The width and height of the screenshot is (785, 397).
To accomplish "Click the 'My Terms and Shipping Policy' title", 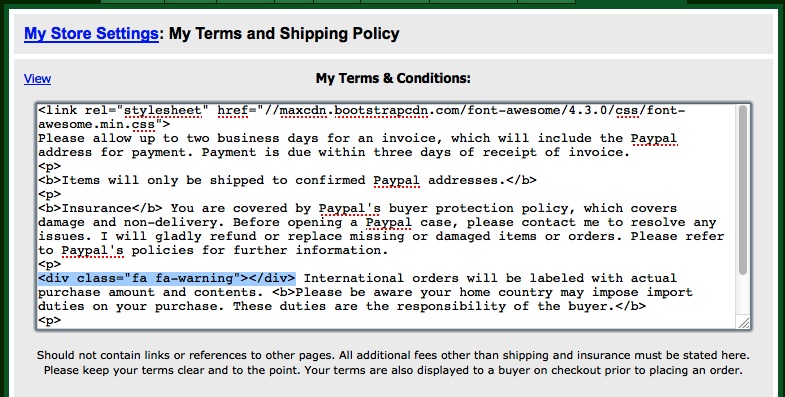I will pyautogui.click(x=284, y=34).
